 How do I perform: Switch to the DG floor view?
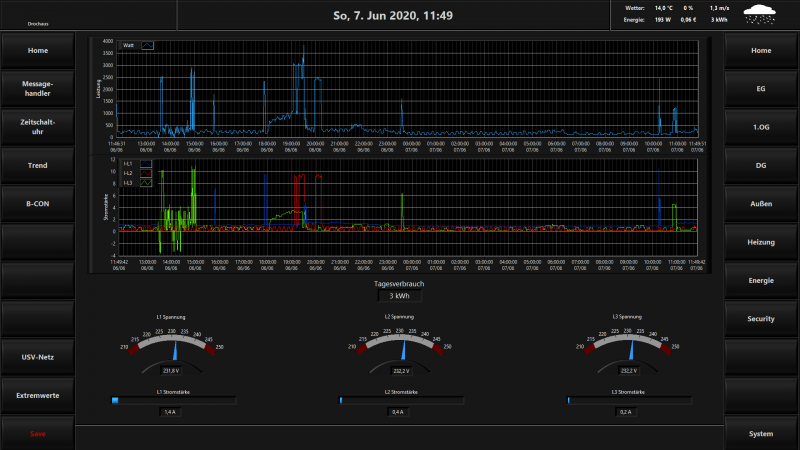tap(761, 165)
